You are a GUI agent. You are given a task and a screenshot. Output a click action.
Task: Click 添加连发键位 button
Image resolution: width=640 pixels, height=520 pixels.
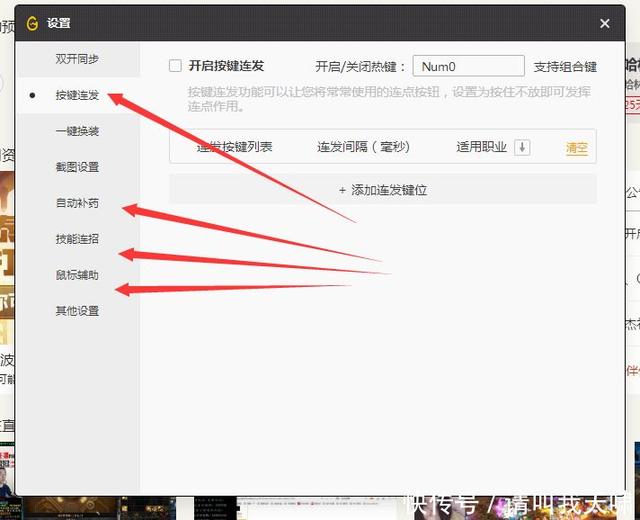pyautogui.click(x=383, y=190)
